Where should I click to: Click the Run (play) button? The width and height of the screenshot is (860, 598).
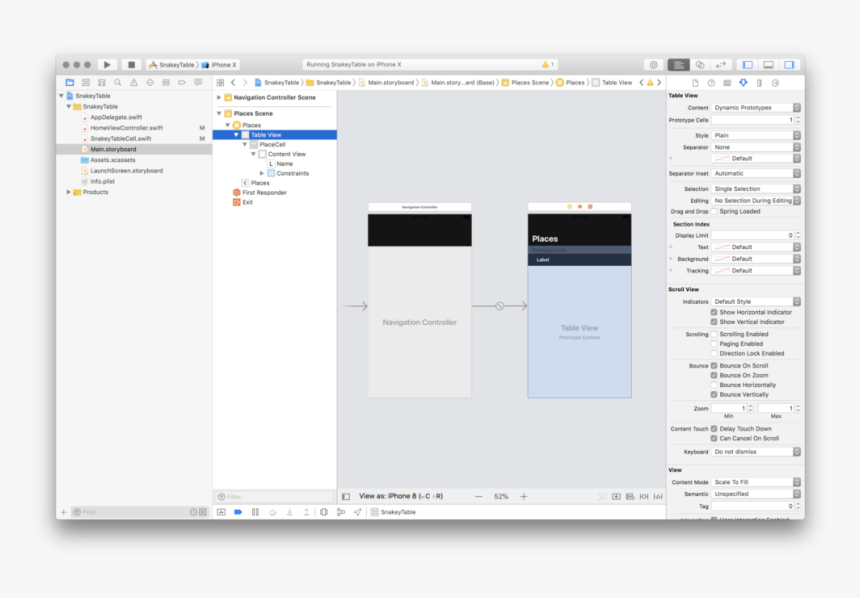pos(108,65)
